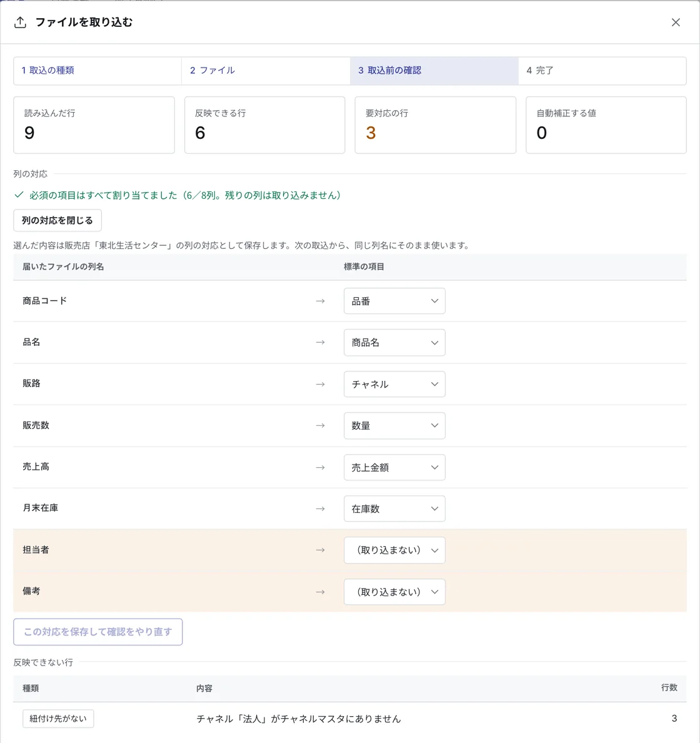The height and width of the screenshot is (743, 700).
Task: Open the 売上金額 dropdown for 売上高
Action: click(x=394, y=467)
